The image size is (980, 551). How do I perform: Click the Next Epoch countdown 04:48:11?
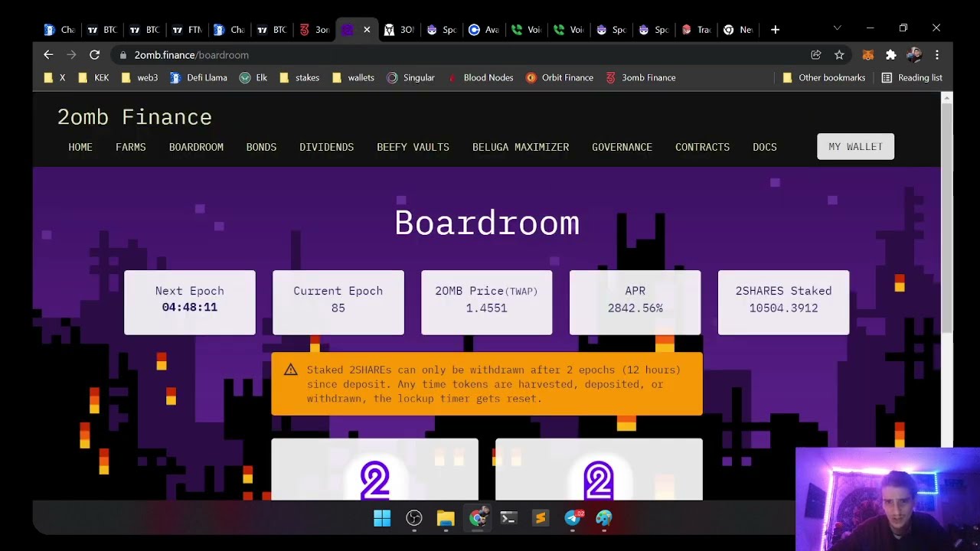(190, 308)
